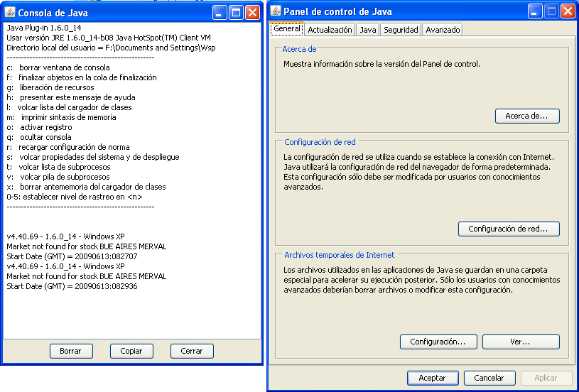Image resolution: width=579 pixels, height=392 pixels.
Task: Switch to the Actualización tab
Action: [x=330, y=30]
